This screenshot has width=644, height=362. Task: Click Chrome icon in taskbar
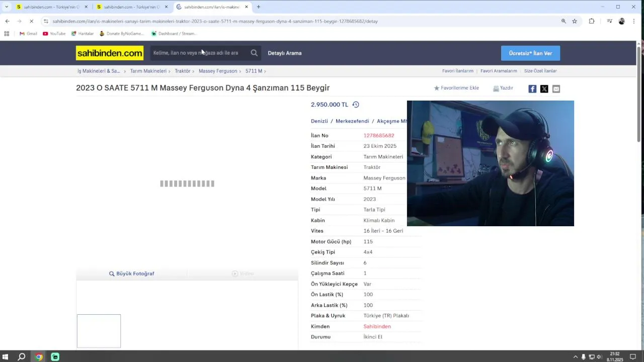click(39, 357)
